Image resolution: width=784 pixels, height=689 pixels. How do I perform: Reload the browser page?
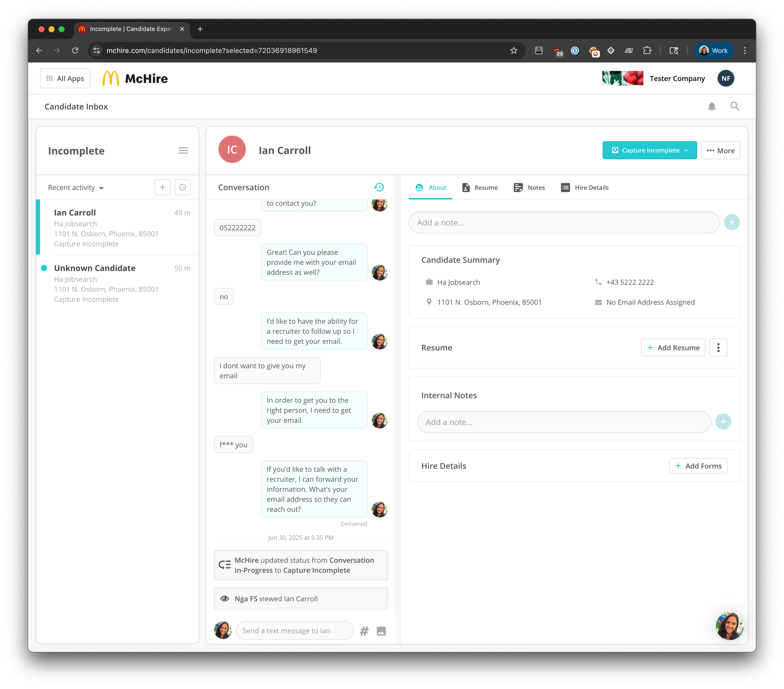pos(75,50)
